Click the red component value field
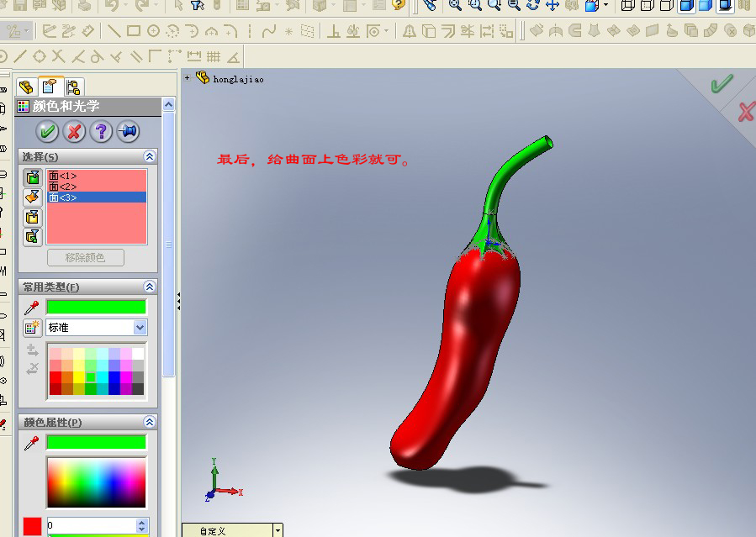The height and width of the screenshot is (537, 756). 92,525
